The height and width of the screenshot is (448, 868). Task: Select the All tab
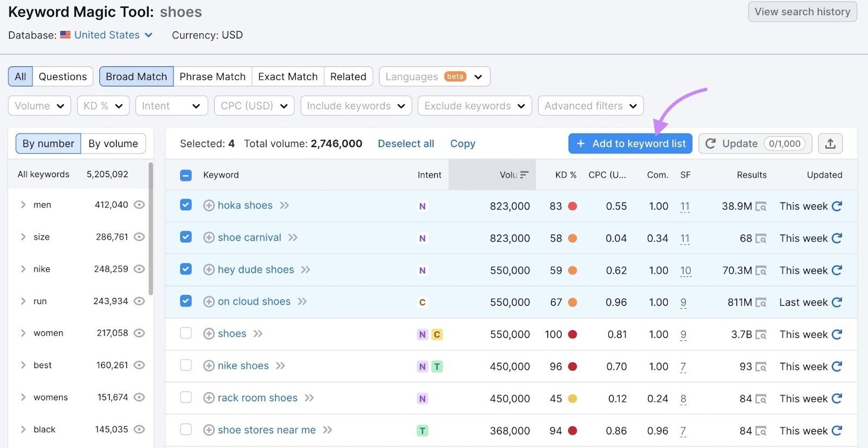point(21,77)
